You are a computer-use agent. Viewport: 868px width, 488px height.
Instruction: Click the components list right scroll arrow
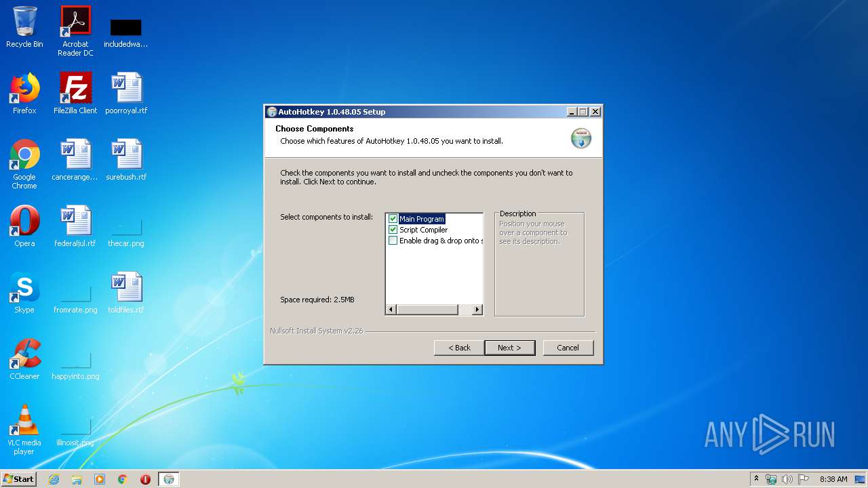[x=477, y=310]
